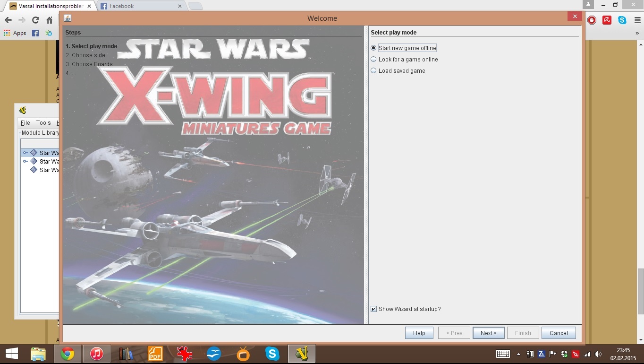Close the Welcome wizard window
Viewport: 644px width, 364px height.
tap(575, 16)
